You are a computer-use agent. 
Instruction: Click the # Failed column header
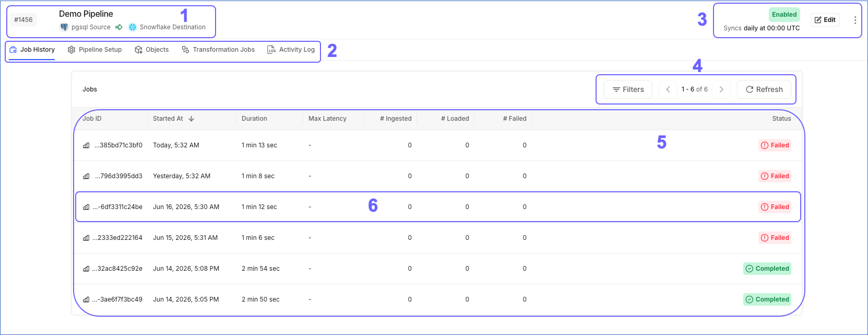tap(515, 119)
